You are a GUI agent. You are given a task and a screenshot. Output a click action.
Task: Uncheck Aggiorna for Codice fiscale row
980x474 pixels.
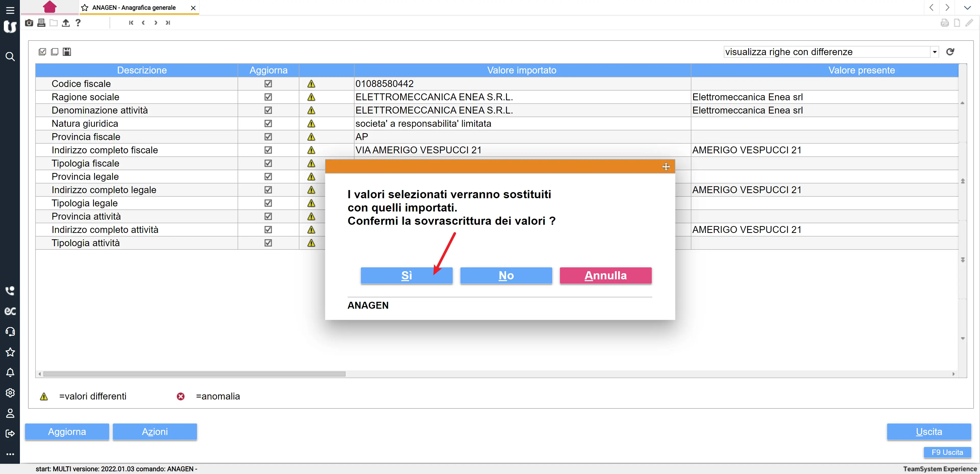(268, 84)
